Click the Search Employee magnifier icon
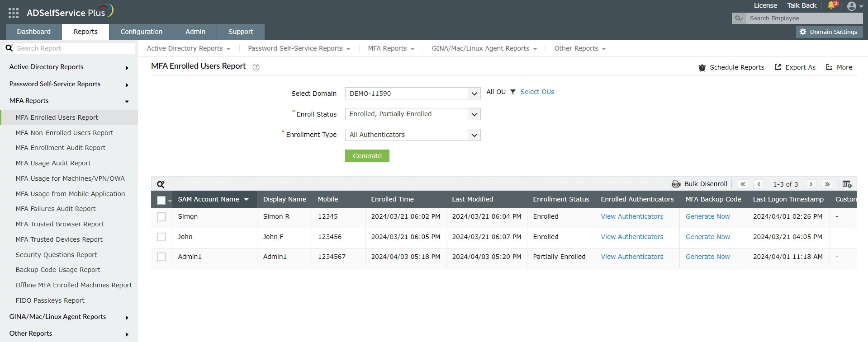 [739, 19]
